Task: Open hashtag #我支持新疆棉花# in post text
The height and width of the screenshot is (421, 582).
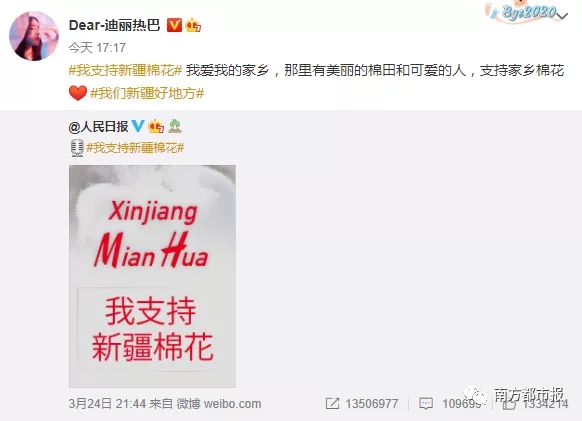Action: (125, 70)
